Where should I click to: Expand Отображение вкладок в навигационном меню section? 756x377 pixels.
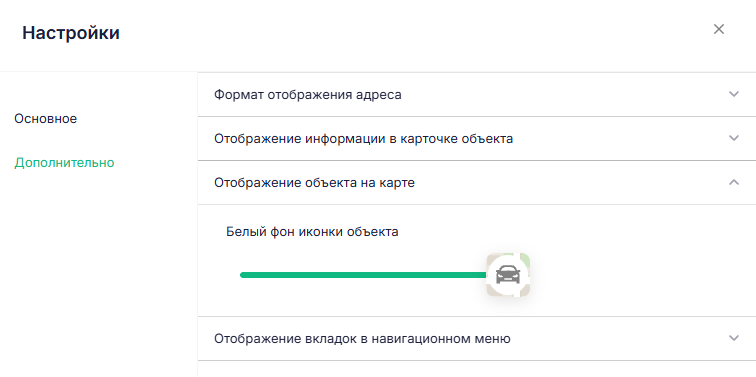click(477, 338)
